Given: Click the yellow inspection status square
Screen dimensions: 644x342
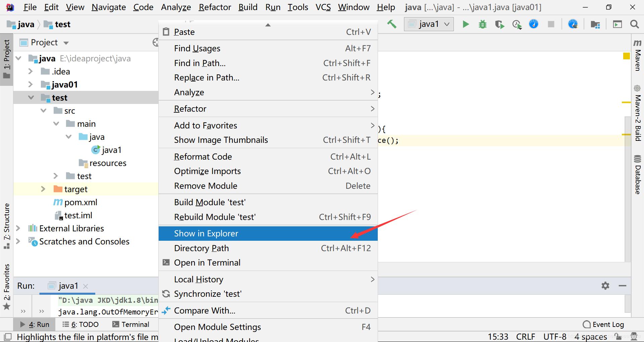Looking at the screenshot, I should pos(626,56).
